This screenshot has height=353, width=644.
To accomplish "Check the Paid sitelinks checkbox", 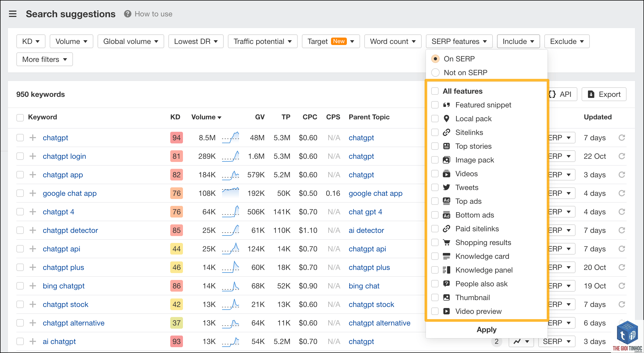I will pyautogui.click(x=435, y=229).
